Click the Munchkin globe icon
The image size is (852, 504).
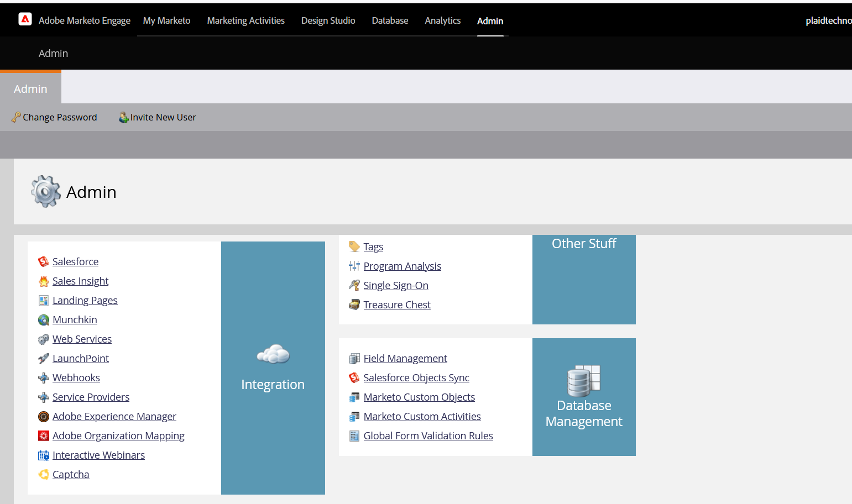click(44, 319)
